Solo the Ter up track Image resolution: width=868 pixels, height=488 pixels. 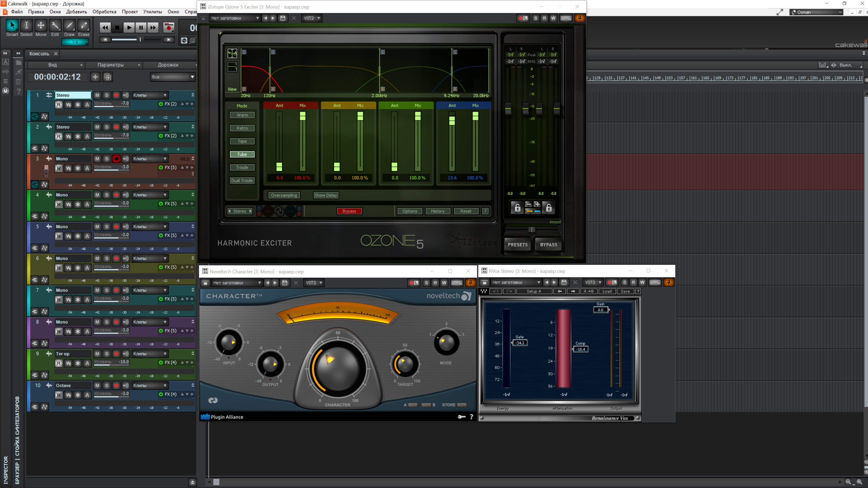click(x=106, y=354)
